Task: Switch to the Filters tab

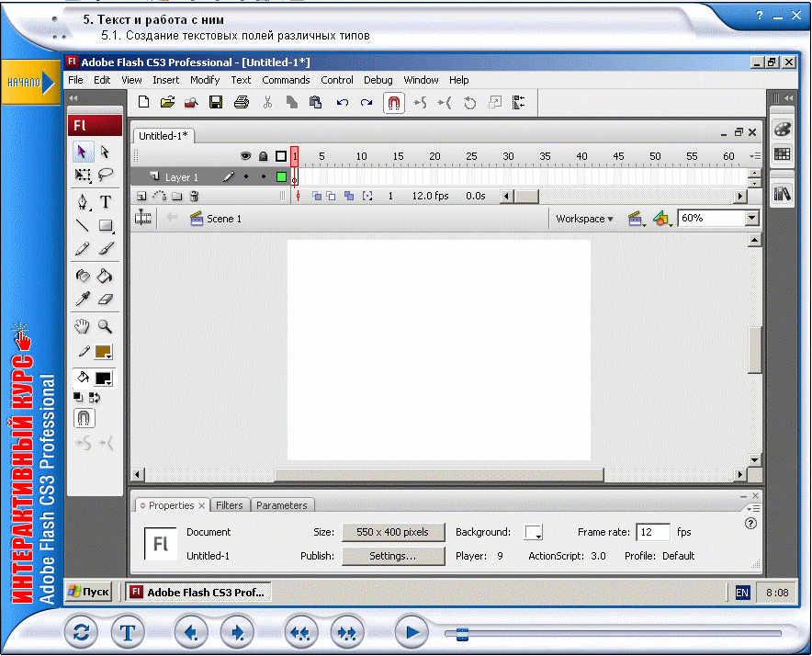Action: (230, 504)
